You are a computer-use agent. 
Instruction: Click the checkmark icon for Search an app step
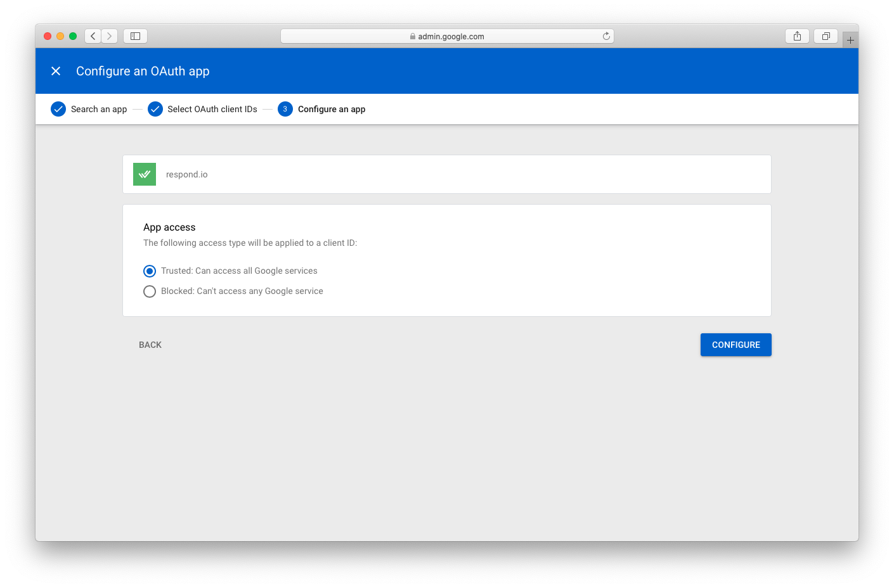pos(58,109)
